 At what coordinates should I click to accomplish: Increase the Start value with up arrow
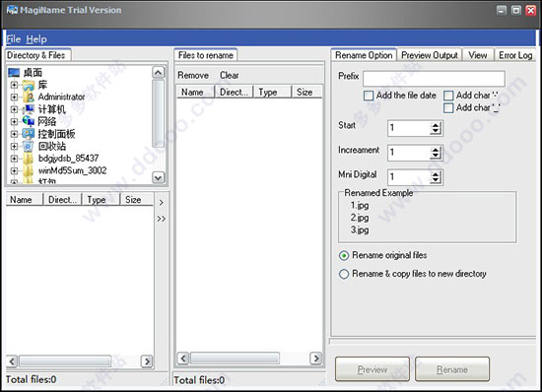point(436,125)
